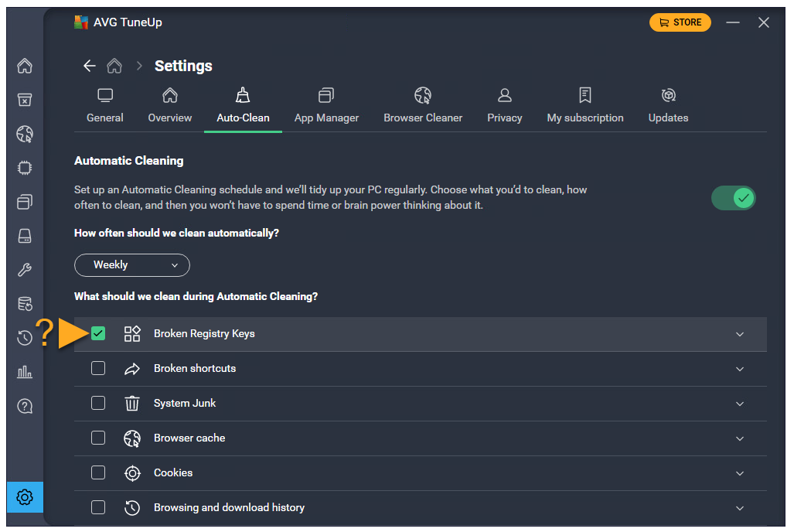
Task: Expand the Browser cache row chevron
Action: pyautogui.click(x=740, y=438)
